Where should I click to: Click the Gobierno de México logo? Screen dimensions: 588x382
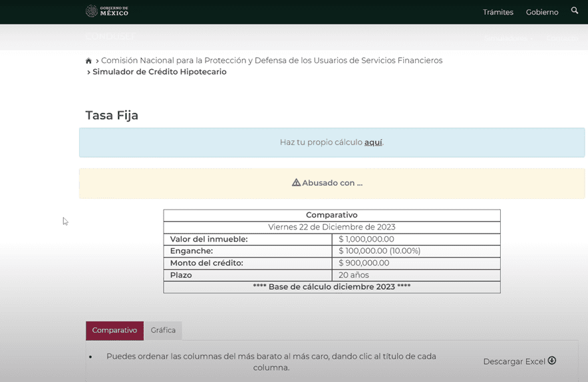107,11
